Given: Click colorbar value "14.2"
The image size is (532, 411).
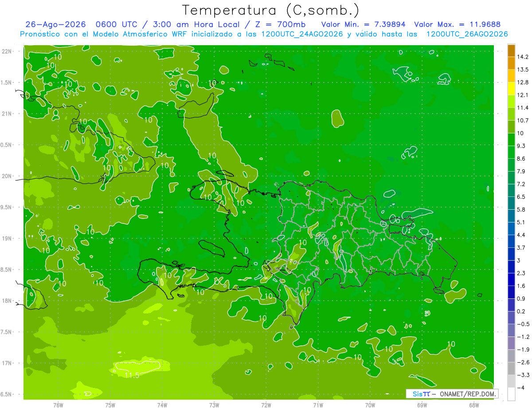Looking at the screenshot, I should tap(523, 57).
